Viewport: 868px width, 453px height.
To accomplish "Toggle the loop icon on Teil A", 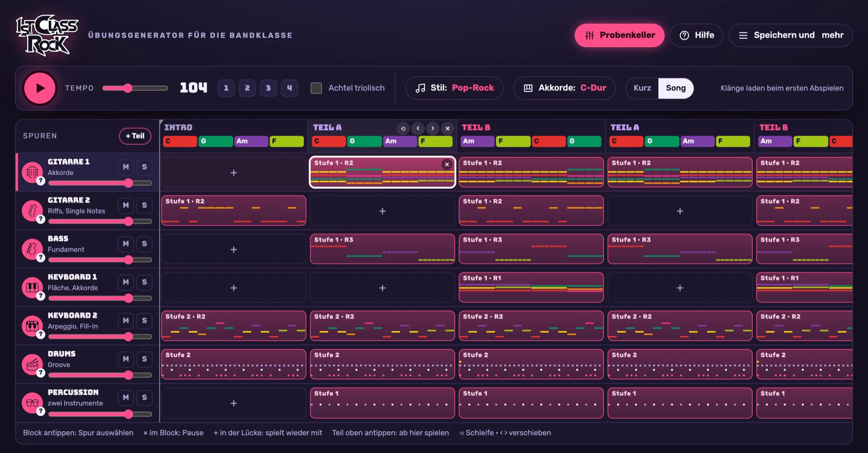I will (403, 128).
